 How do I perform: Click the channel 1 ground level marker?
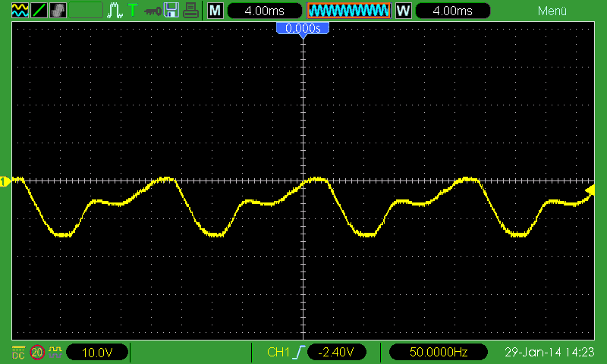coord(5,181)
